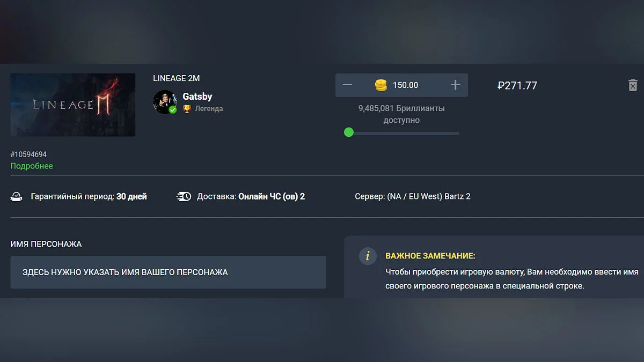The image size is (644, 362).
Task: Click the Сервер: (NA / EU West) Bartz 2 text
Action: tap(413, 196)
